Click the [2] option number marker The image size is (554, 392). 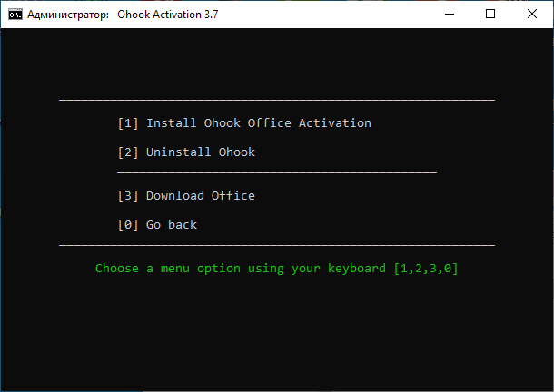point(128,152)
